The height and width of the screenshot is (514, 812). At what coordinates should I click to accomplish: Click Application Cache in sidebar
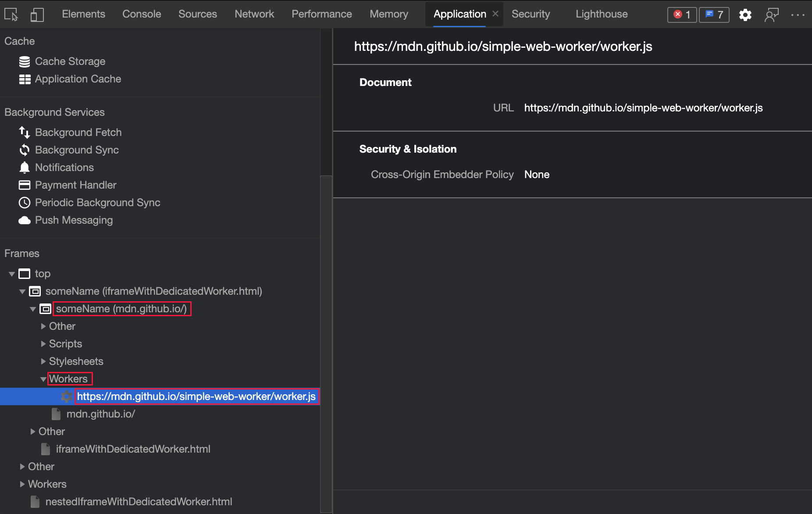coord(78,79)
